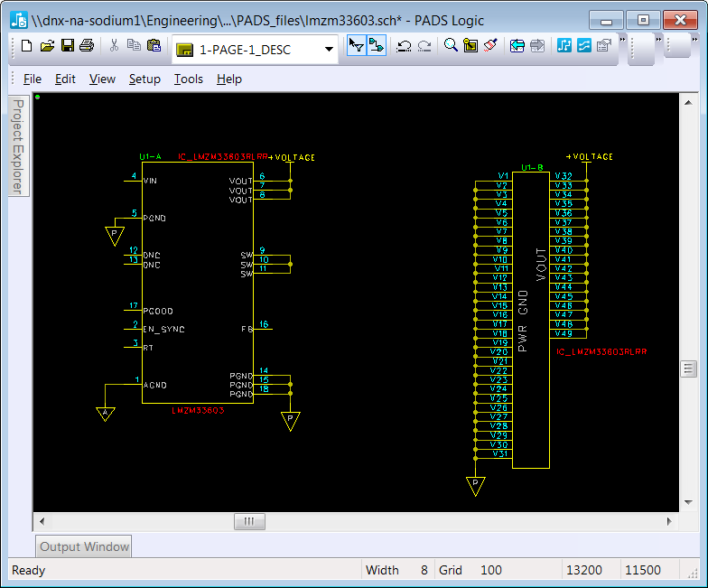
Task: Select red IC_LMZM33603RLRR label near U1-B
Action: click(x=601, y=352)
